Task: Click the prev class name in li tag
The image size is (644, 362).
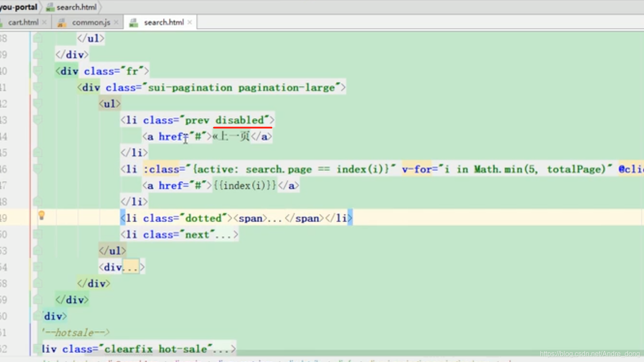Action: pyautogui.click(x=197, y=121)
